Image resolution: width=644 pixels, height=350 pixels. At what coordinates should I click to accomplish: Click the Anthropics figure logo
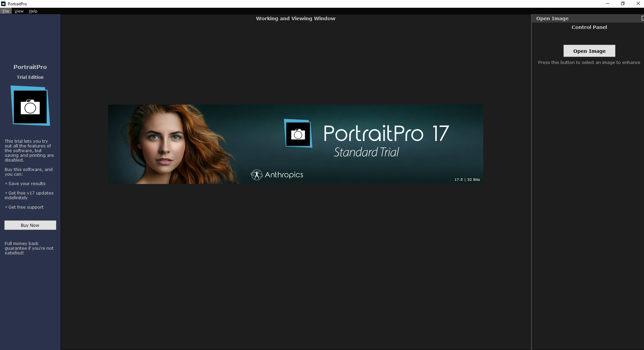257,175
